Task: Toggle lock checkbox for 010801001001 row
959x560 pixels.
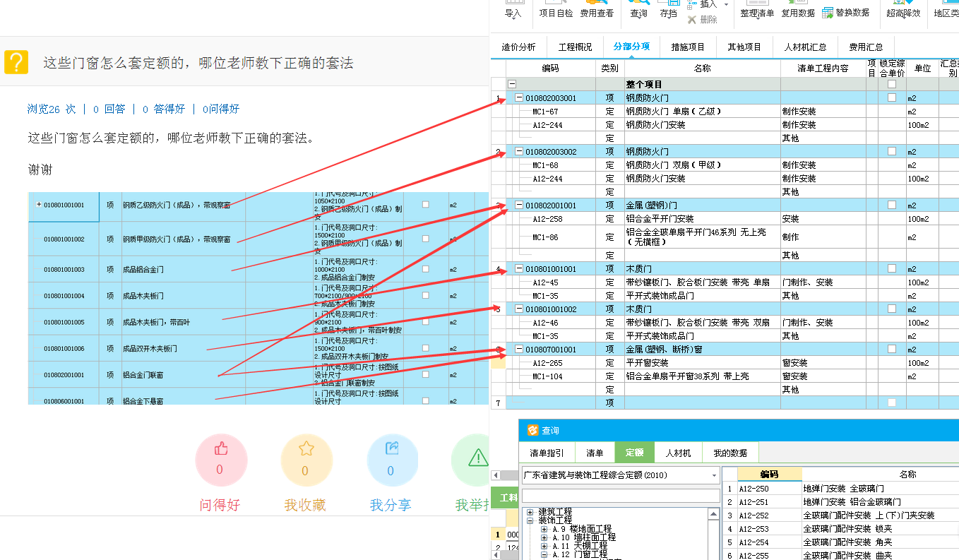Action: click(892, 268)
